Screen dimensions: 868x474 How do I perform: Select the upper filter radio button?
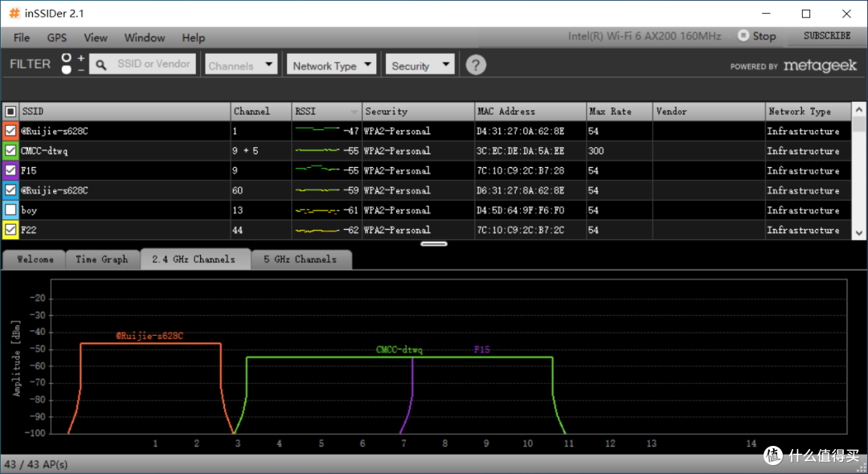[67, 58]
